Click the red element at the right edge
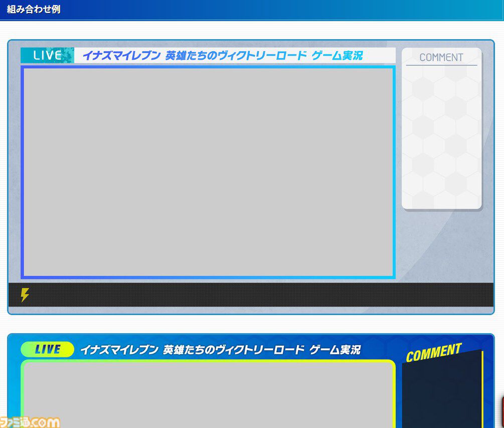 pos(502,409)
